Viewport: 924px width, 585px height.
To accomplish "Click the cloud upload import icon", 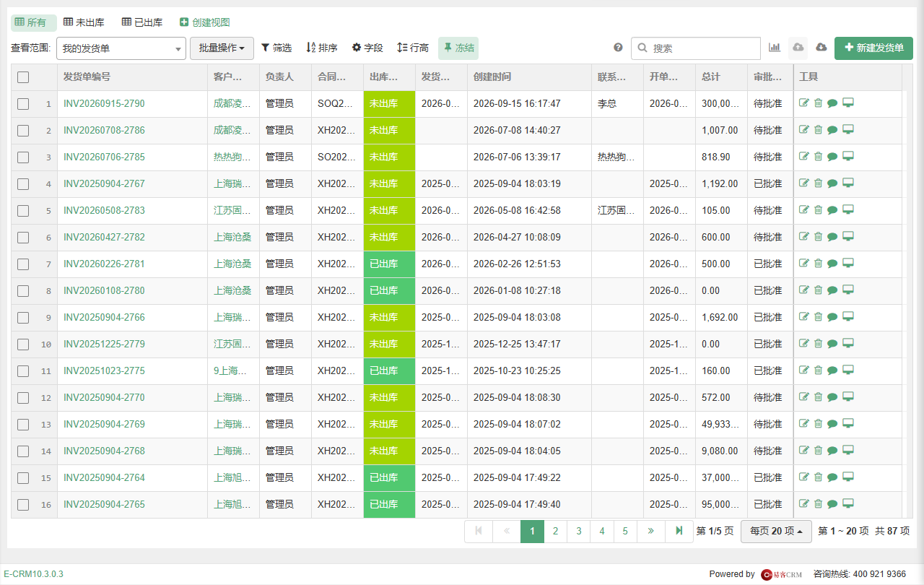I will [x=798, y=48].
